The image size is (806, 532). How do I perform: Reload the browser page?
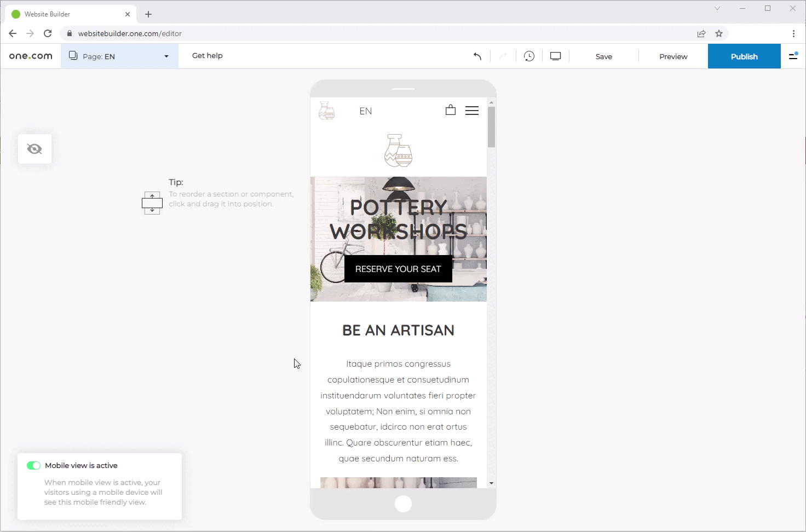pyautogui.click(x=48, y=33)
